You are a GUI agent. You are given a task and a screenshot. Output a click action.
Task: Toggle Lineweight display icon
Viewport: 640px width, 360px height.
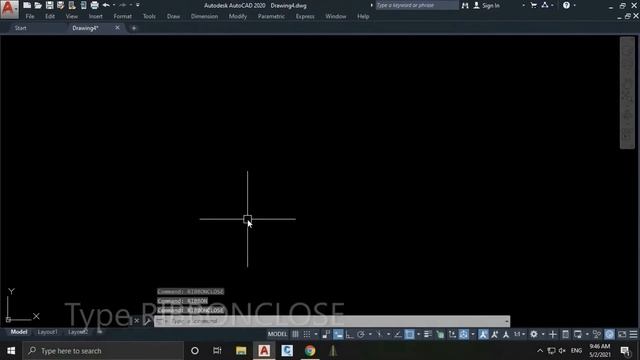[428, 334]
